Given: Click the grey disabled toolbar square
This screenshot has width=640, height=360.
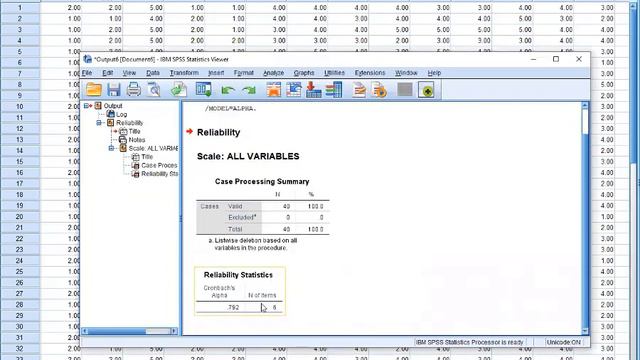Looking at the screenshot, I should [x=404, y=89].
